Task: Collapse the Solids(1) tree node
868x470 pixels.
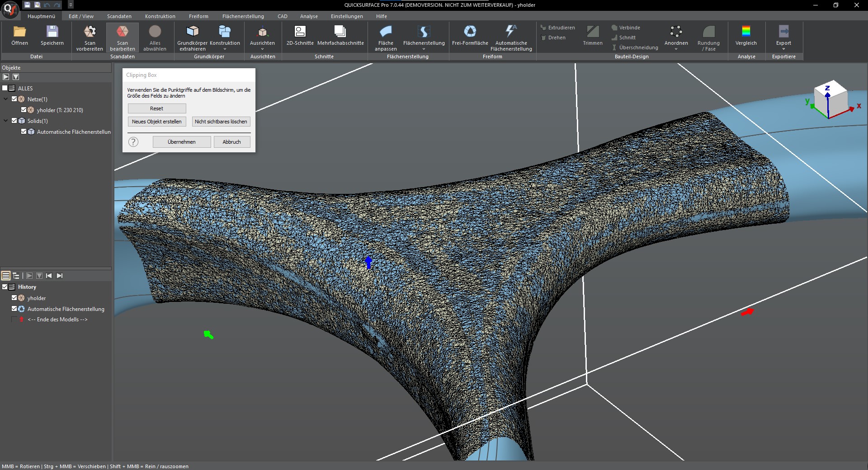Action: click(x=6, y=121)
